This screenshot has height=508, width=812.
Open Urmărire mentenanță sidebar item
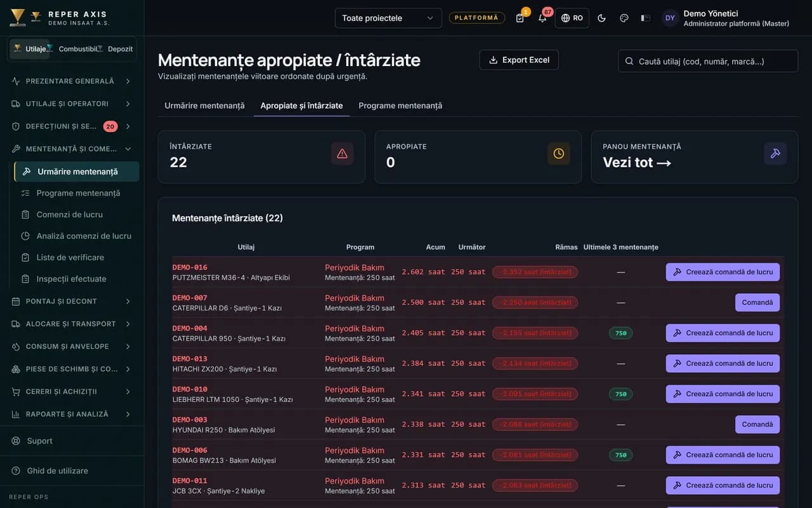tap(77, 171)
